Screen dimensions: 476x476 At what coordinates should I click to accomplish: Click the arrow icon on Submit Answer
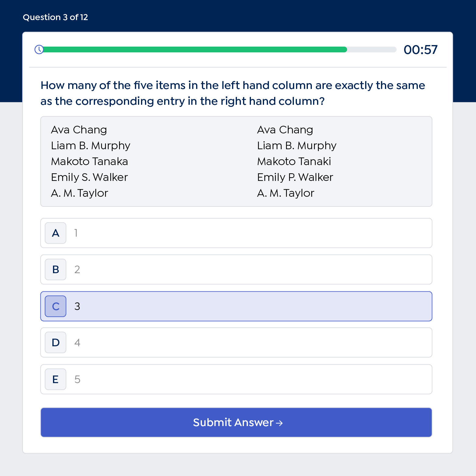[279, 423]
